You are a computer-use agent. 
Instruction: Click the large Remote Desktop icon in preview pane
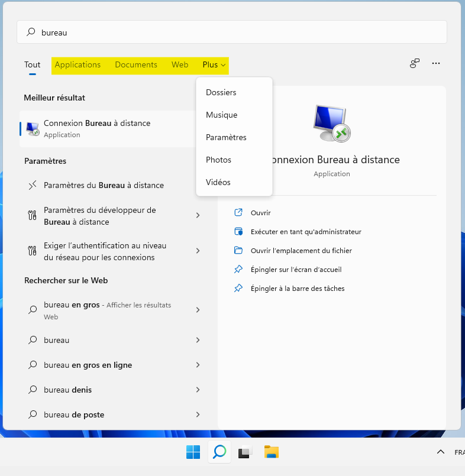tap(331, 123)
